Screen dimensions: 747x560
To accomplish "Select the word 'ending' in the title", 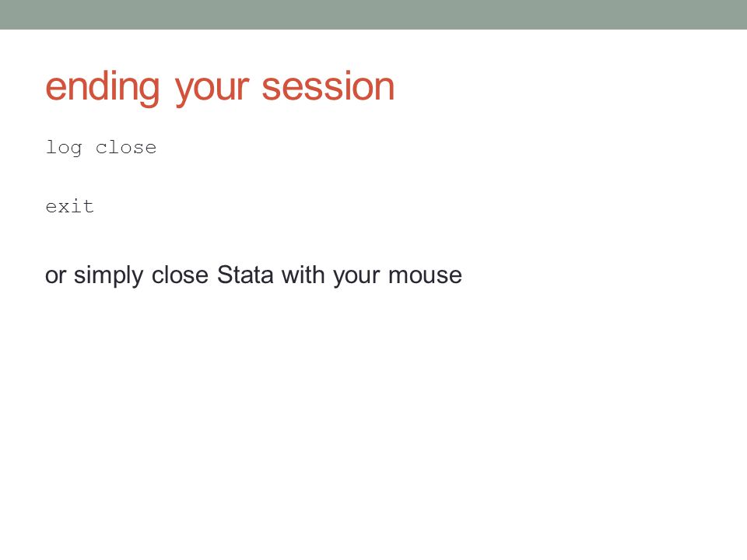I will click(103, 88).
